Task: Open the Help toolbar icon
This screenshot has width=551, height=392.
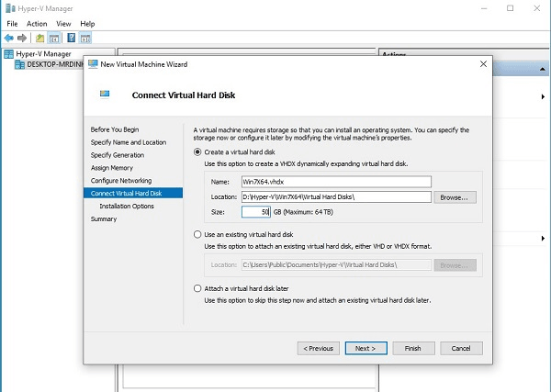Action: pos(72,38)
